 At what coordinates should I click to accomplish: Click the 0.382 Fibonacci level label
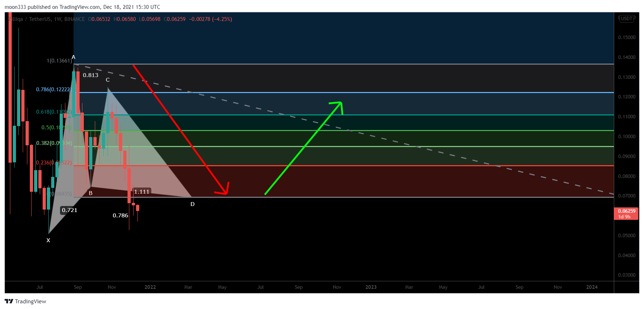(54, 143)
